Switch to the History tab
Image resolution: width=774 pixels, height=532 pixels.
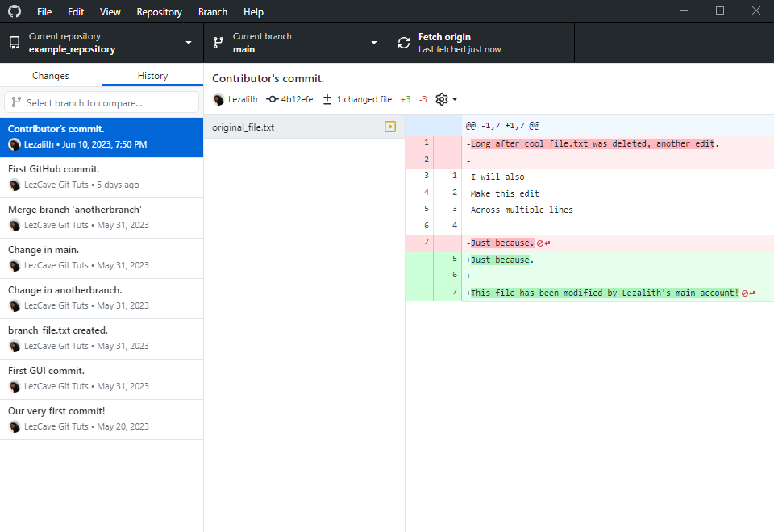pos(152,76)
